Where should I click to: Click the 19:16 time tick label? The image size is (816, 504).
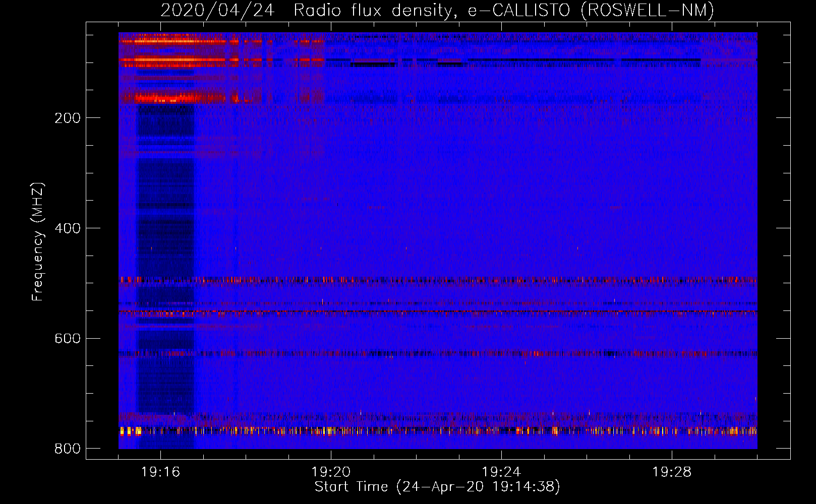click(160, 472)
